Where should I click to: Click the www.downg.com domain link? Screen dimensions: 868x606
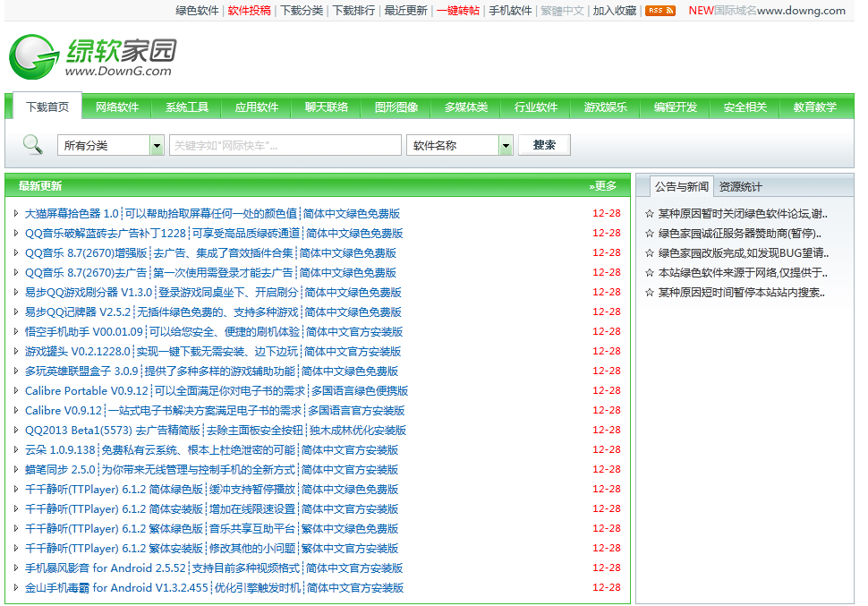(801, 11)
